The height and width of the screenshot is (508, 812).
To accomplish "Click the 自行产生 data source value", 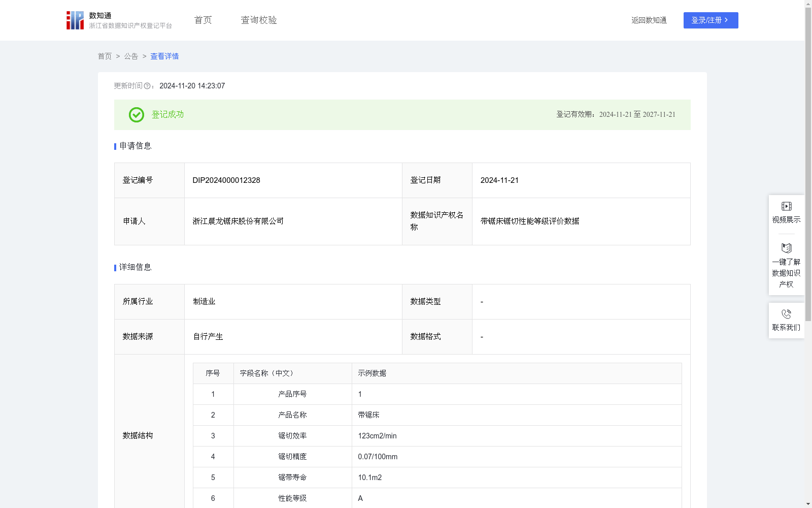I will pyautogui.click(x=208, y=337).
